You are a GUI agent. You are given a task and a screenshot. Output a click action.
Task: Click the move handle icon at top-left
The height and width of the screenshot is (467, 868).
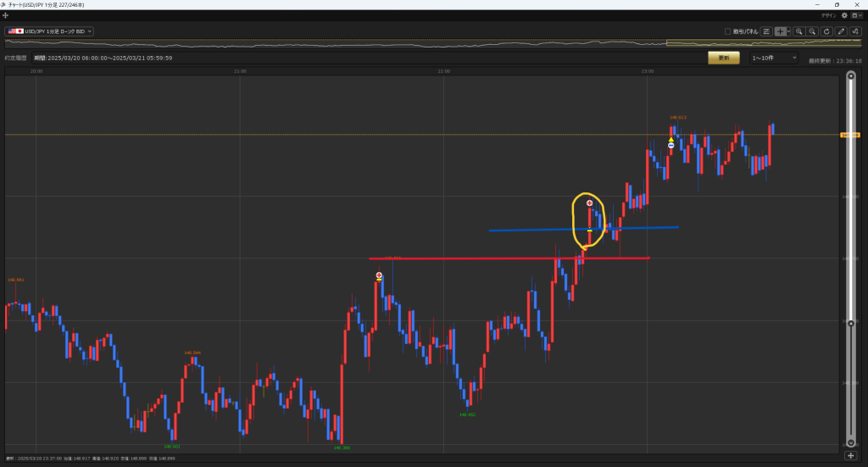(x=6, y=15)
